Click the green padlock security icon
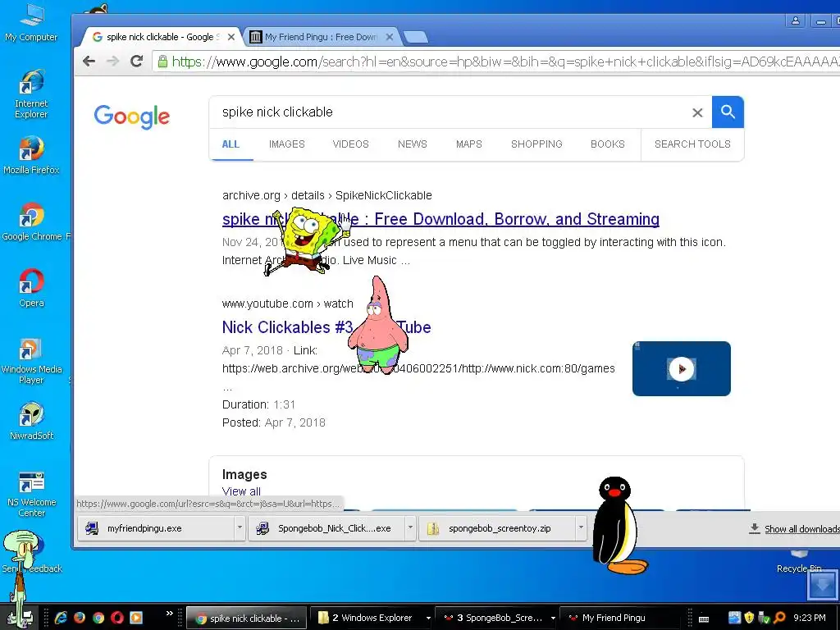The width and height of the screenshot is (840, 630). (x=162, y=61)
